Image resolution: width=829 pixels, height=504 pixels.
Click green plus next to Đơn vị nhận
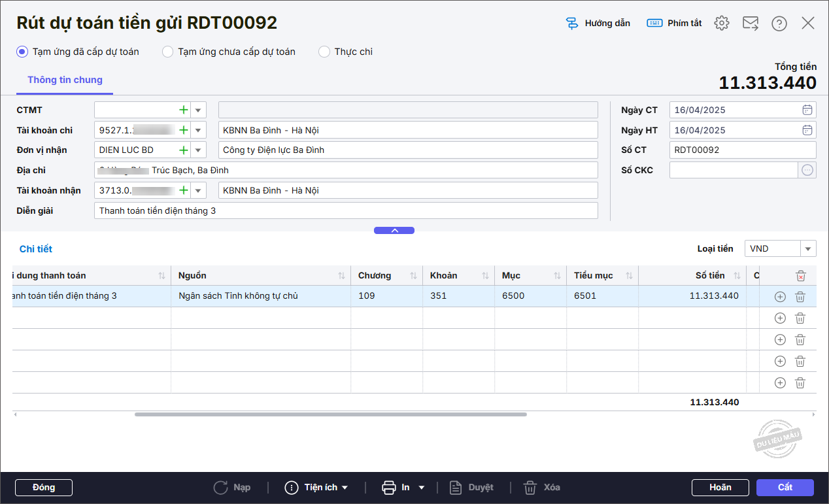coord(184,150)
